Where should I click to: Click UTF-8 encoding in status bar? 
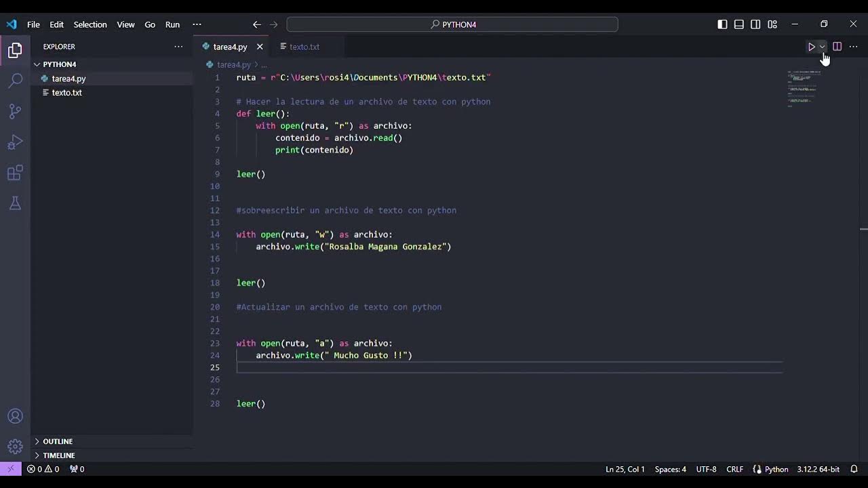[x=706, y=469]
